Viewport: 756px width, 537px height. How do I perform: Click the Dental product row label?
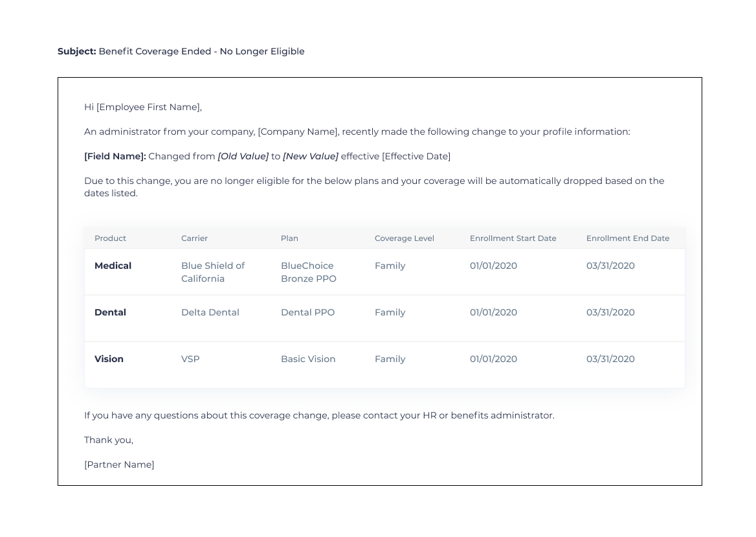point(110,312)
